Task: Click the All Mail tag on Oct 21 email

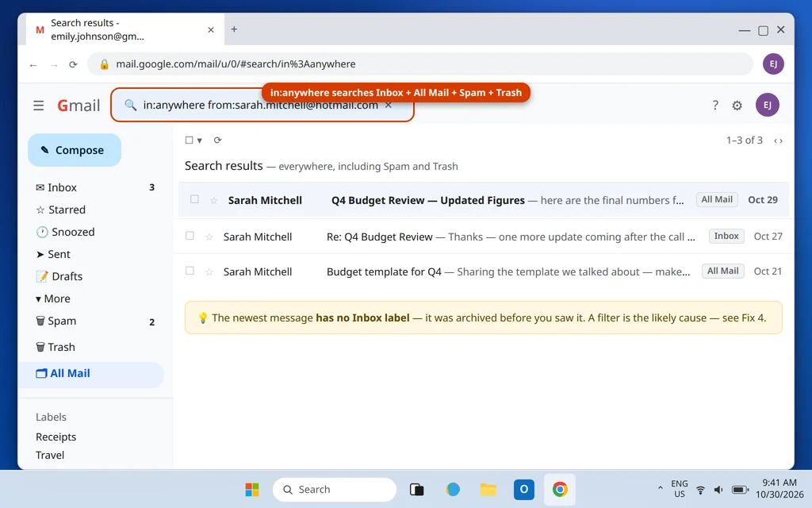Action: (x=723, y=271)
